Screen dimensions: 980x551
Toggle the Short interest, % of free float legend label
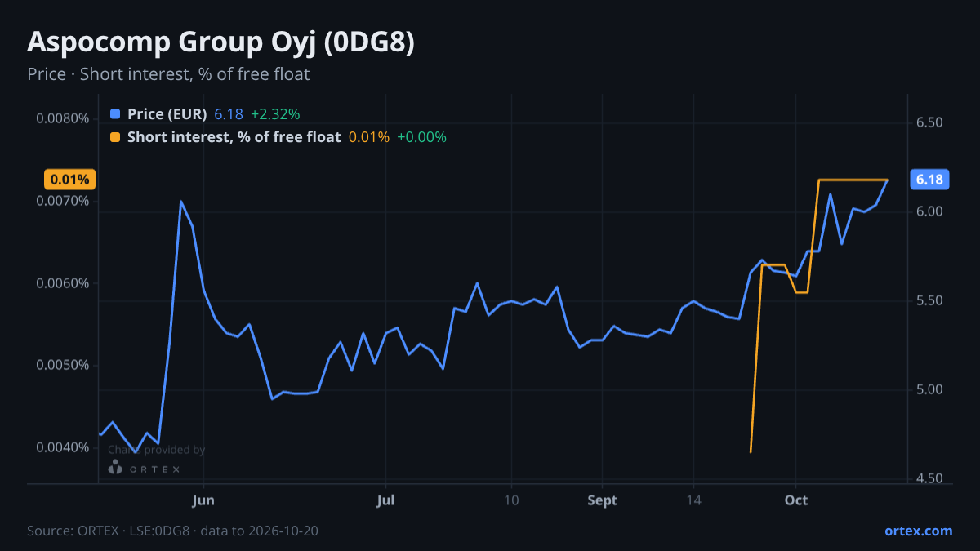pos(234,137)
